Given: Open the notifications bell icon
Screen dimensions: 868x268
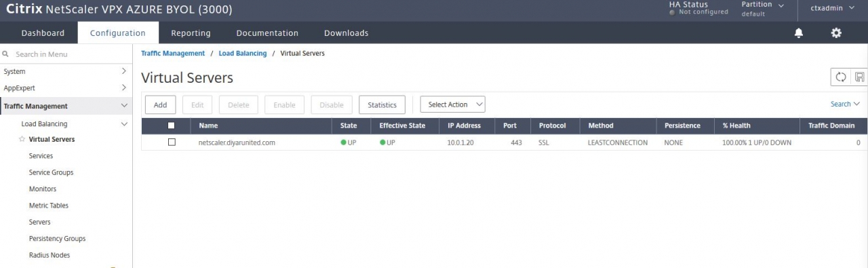Looking at the screenshot, I should click(x=799, y=33).
